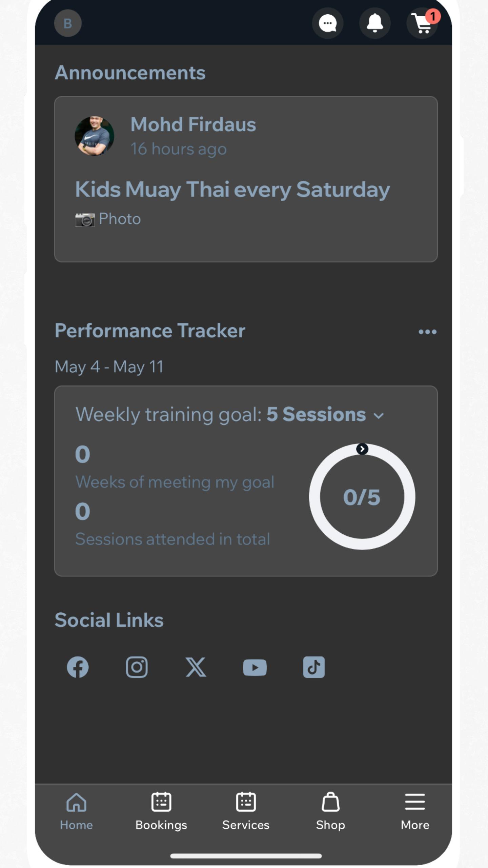The width and height of the screenshot is (488, 868).
Task: Open the shopping cart
Action: click(x=422, y=23)
